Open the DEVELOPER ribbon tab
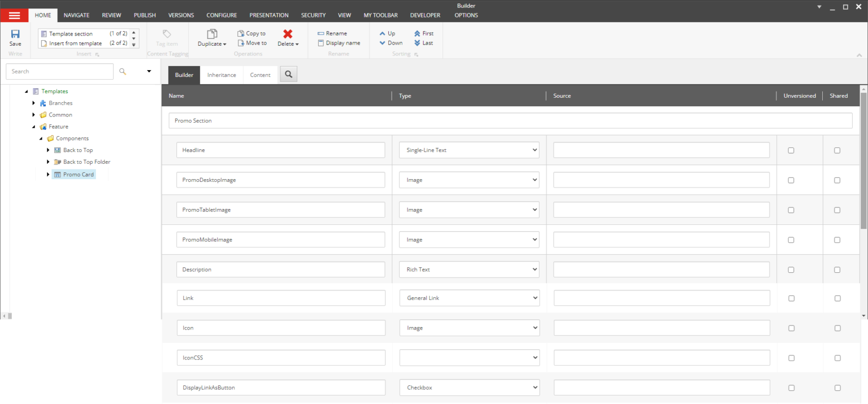This screenshot has height=404, width=868. [x=425, y=15]
